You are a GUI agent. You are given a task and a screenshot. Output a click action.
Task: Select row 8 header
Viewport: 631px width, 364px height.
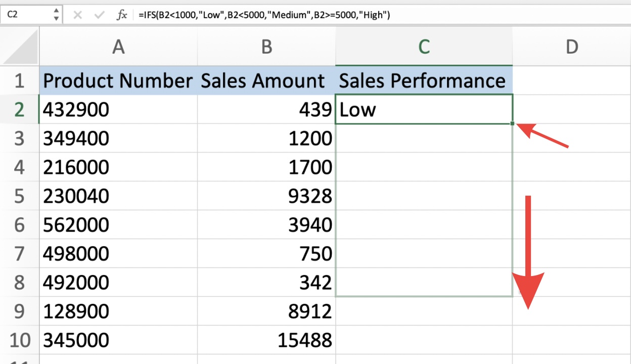(x=20, y=282)
